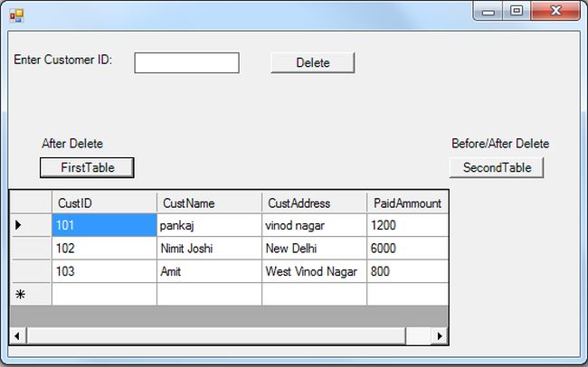
Task: Click the vinod nagar address cell
Action: pos(314,225)
